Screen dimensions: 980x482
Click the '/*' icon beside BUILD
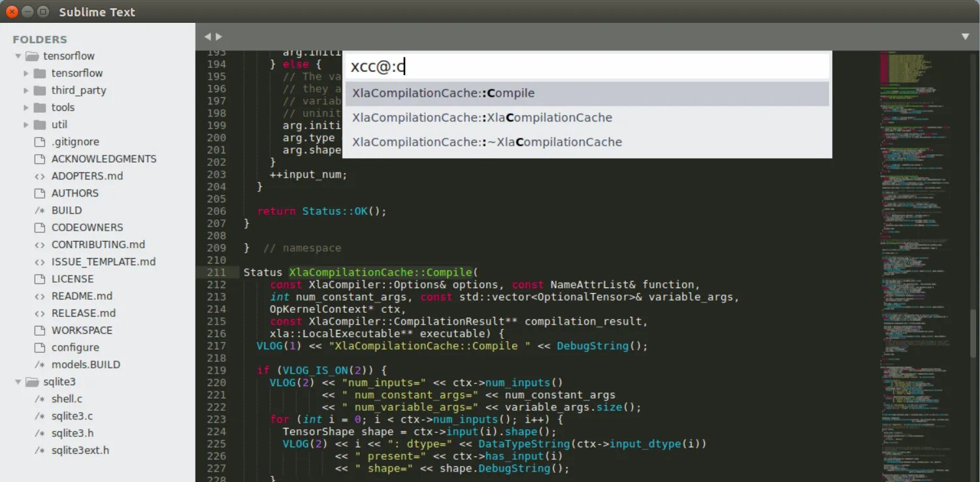click(40, 210)
